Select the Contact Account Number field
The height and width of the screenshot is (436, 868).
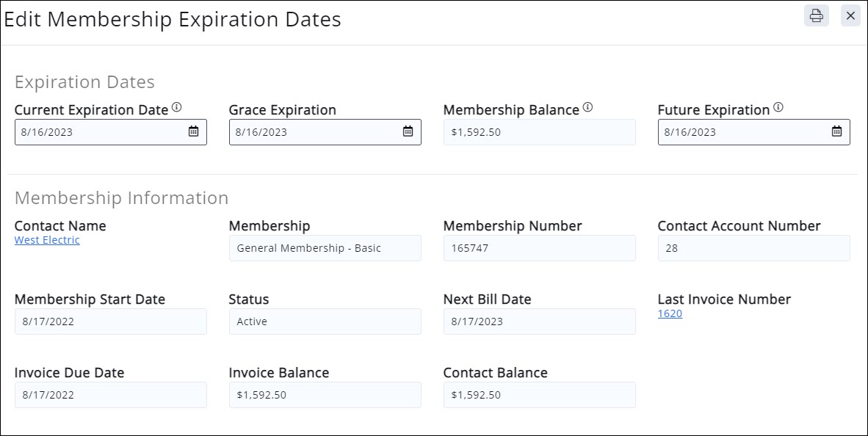pos(753,248)
